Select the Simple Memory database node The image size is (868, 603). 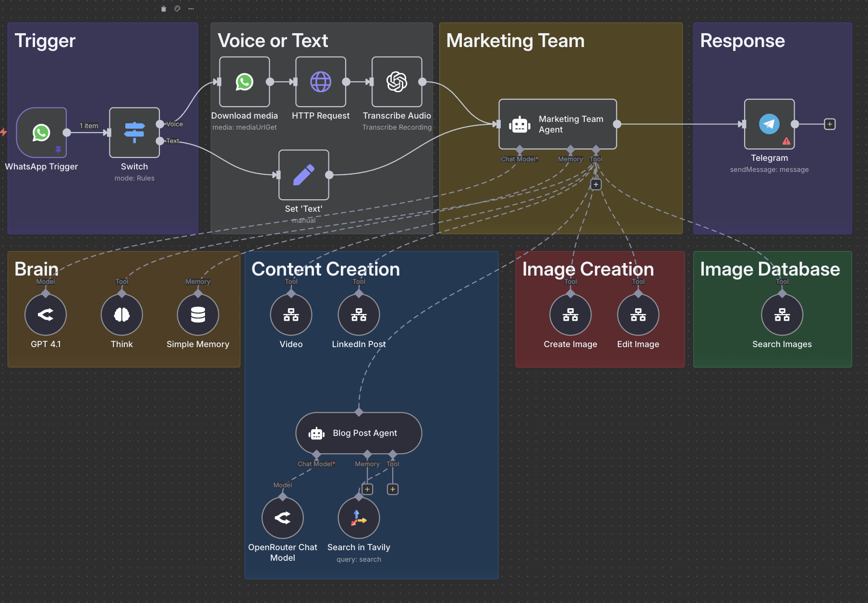198,315
